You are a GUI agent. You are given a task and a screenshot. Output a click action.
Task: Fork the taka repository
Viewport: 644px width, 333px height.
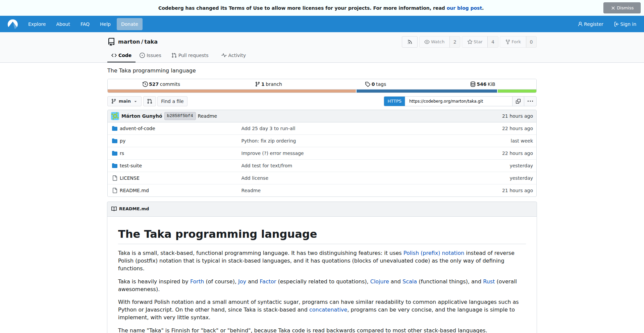pos(513,42)
